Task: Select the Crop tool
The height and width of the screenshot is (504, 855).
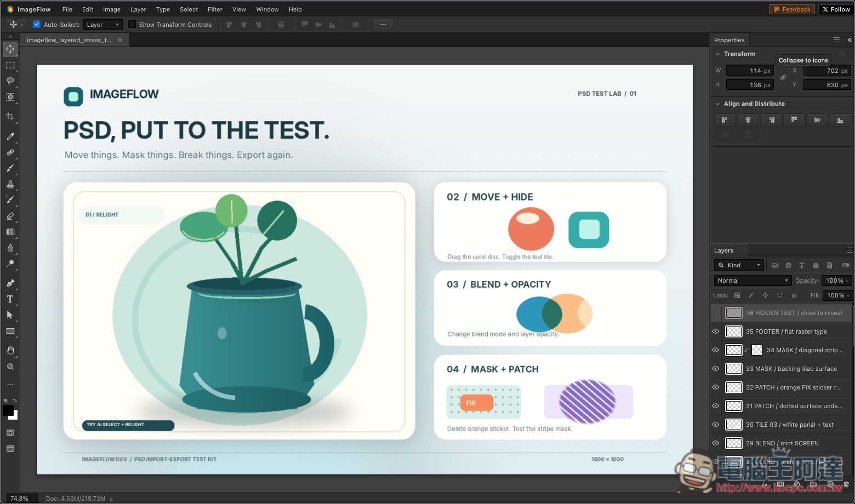Action: pos(10,116)
